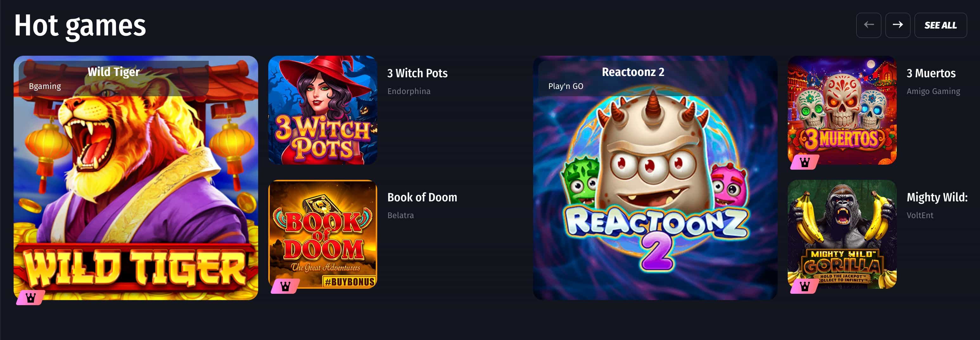Image resolution: width=980 pixels, height=340 pixels.
Task: Click the next arrow in Hot games
Action: click(897, 25)
